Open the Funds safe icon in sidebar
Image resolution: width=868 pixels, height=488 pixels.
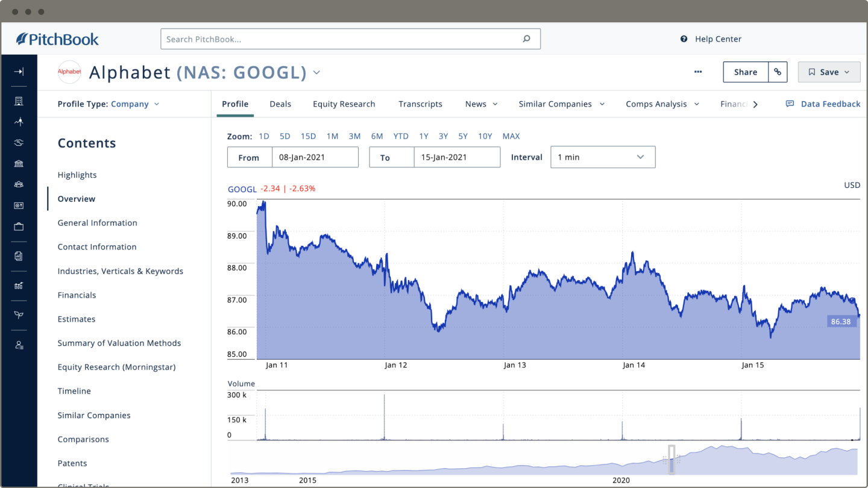point(19,205)
